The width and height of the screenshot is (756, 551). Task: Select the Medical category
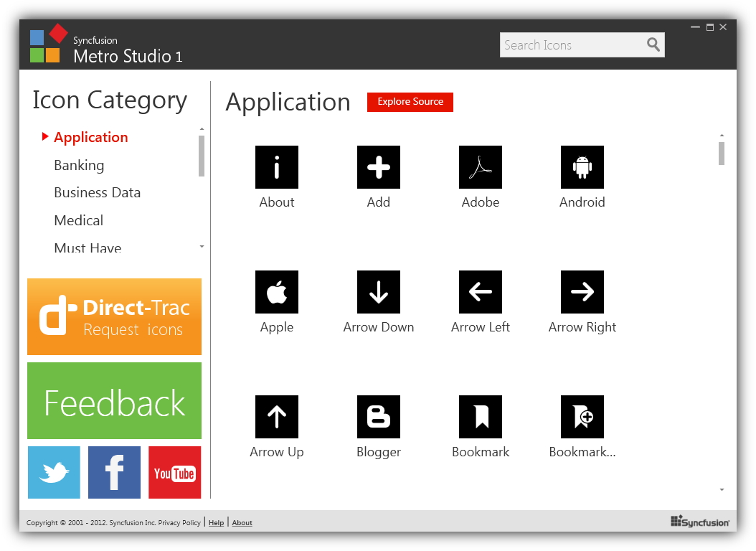79,220
